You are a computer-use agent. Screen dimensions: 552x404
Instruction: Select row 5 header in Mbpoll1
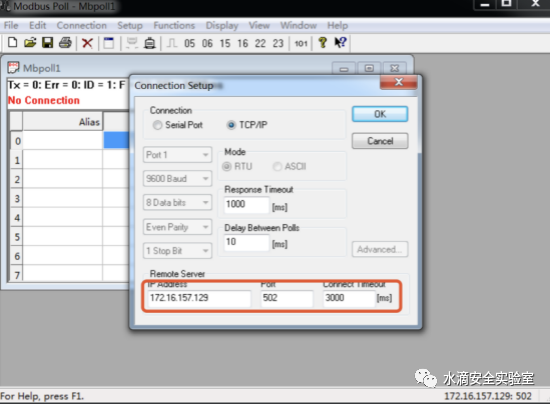pos(17,237)
